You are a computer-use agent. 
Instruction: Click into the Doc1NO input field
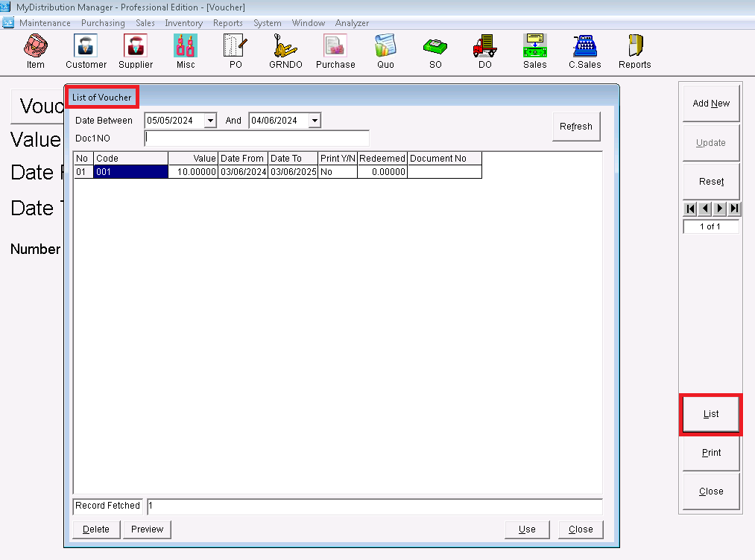[x=256, y=138]
